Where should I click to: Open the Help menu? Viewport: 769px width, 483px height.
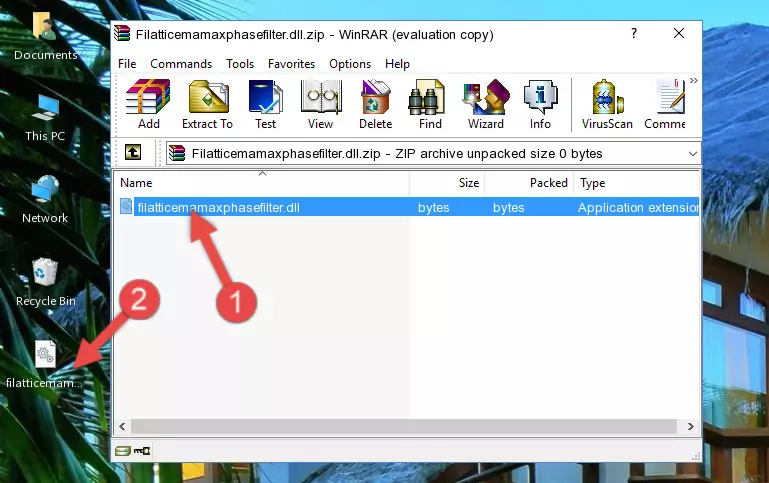pos(397,64)
